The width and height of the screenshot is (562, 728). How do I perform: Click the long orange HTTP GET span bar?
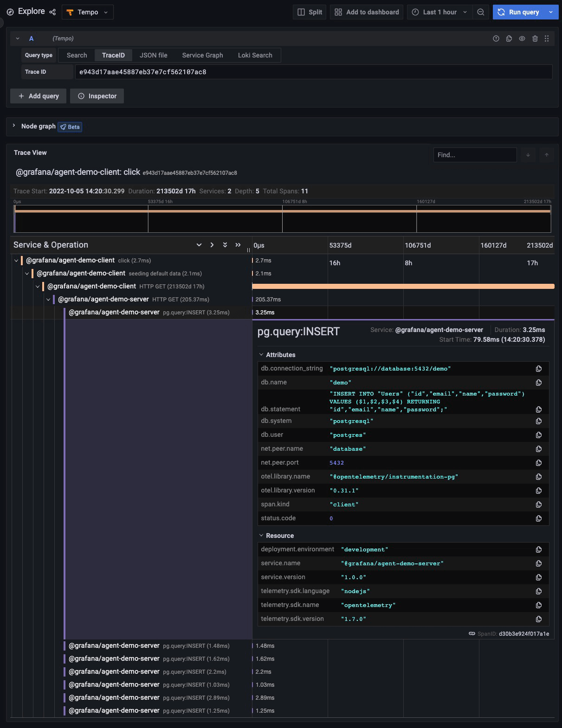click(x=403, y=287)
